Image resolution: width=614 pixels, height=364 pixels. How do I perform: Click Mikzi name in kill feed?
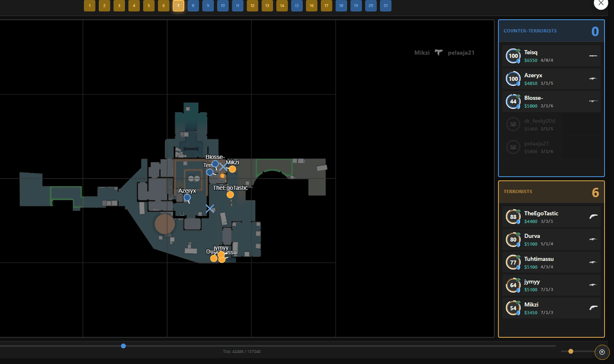[422, 52]
